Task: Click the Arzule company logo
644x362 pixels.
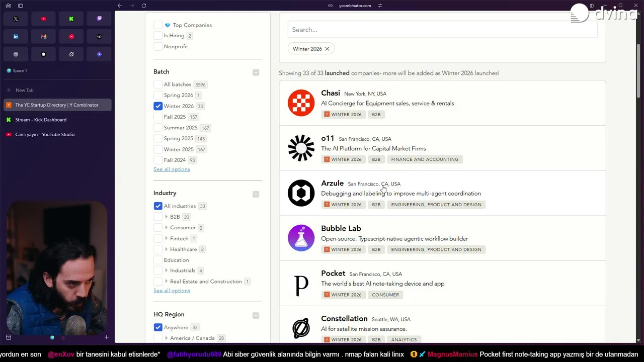Action: click(x=301, y=193)
